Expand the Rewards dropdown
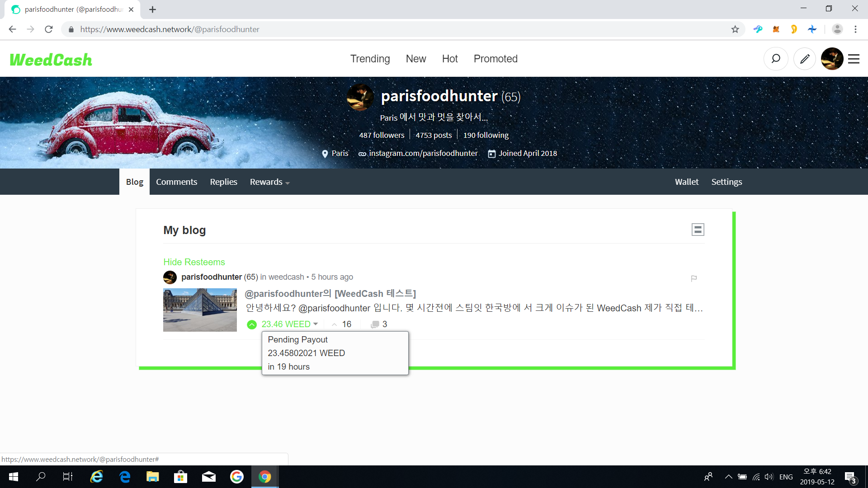 tap(270, 182)
